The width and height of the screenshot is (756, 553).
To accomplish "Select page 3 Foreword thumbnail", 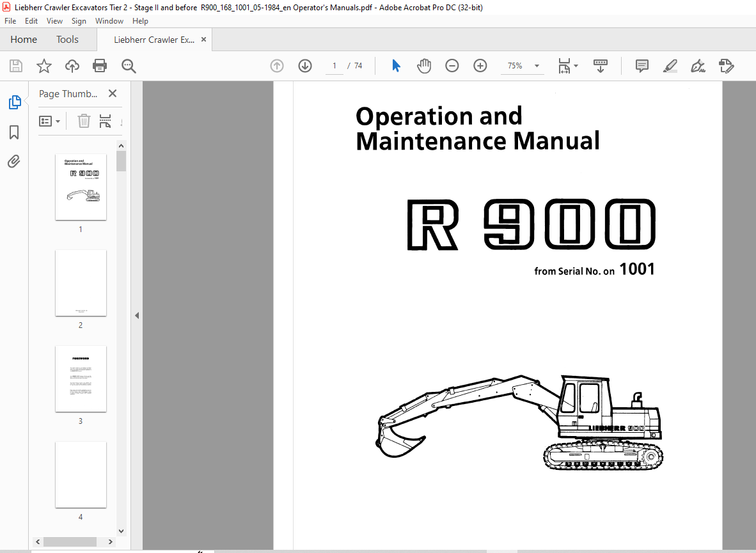I will click(81, 379).
